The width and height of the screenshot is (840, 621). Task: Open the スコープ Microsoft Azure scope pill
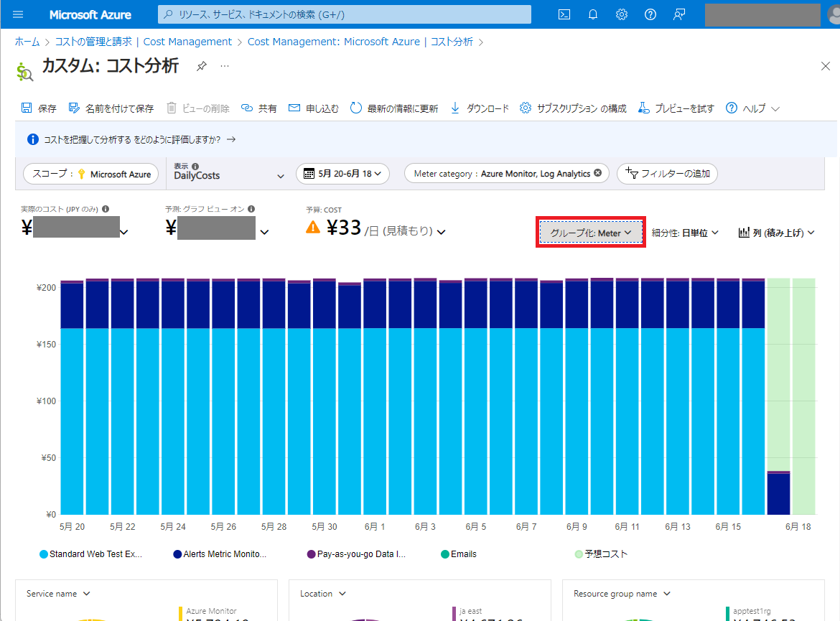[x=91, y=174]
